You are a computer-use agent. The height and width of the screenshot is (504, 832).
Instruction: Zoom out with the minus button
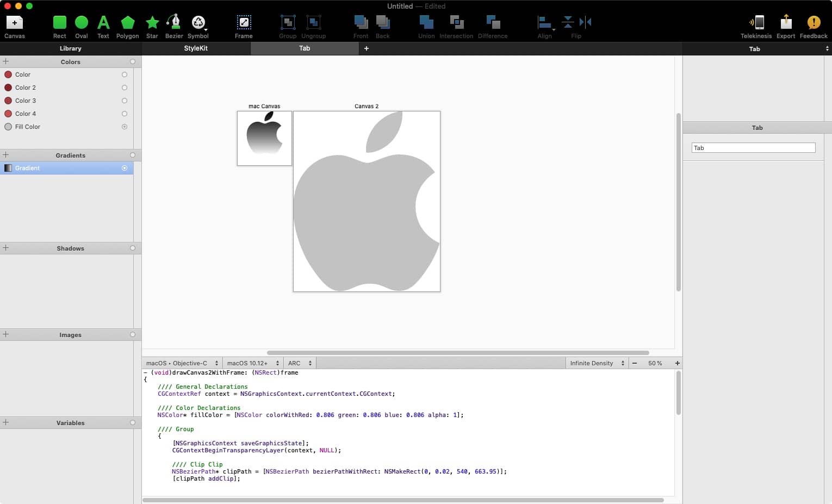point(635,363)
